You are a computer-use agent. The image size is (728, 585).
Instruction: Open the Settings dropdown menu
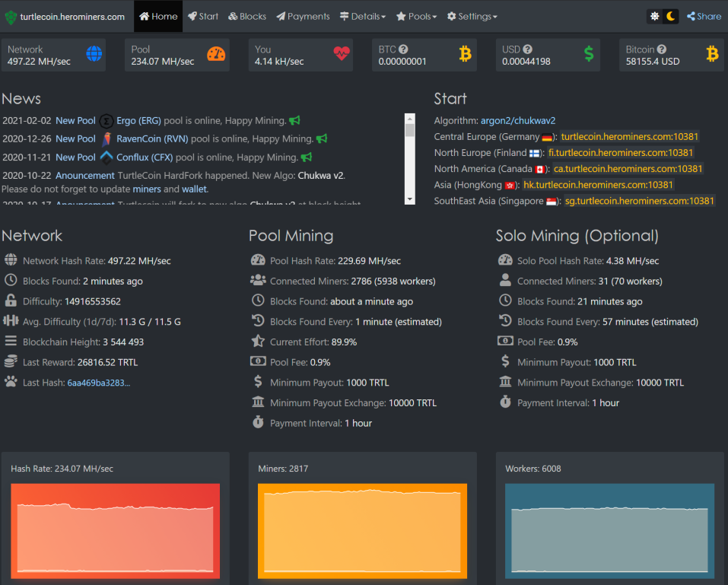pyautogui.click(x=472, y=16)
